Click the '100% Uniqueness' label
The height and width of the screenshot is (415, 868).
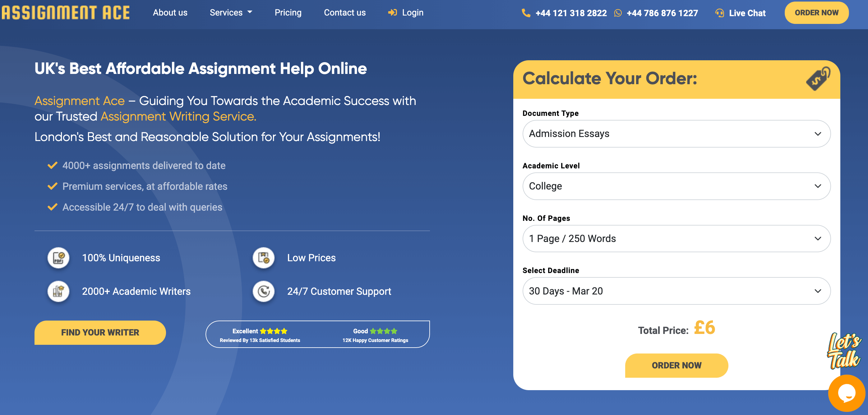point(121,258)
